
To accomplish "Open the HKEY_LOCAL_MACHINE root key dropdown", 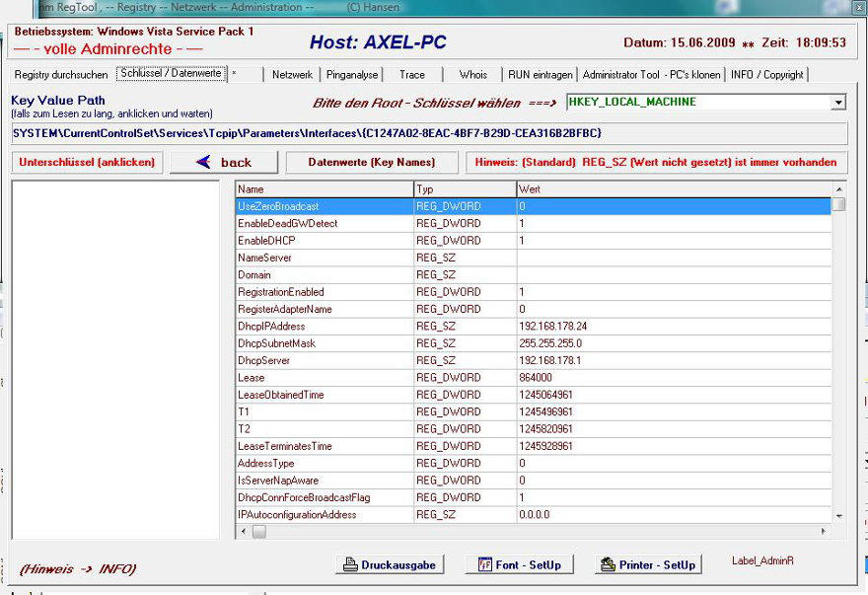I will click(x=838, y=103).
